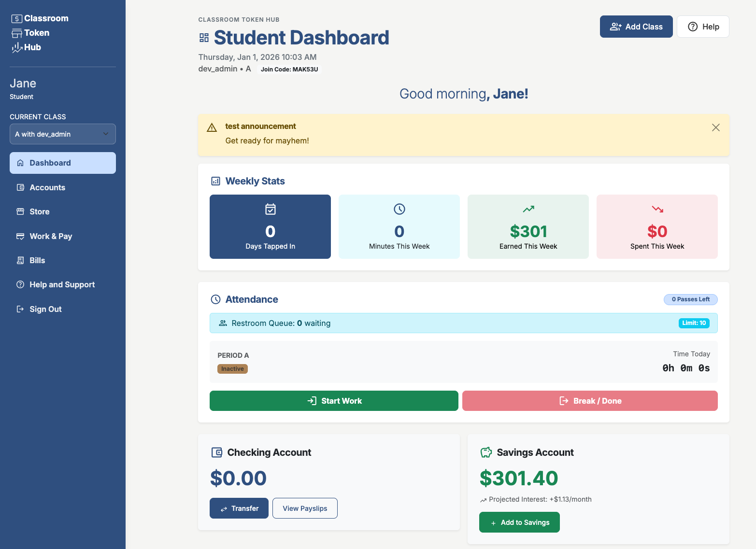
Task: Click the piggy bank Savings Account icon
Action: [486, 452]
